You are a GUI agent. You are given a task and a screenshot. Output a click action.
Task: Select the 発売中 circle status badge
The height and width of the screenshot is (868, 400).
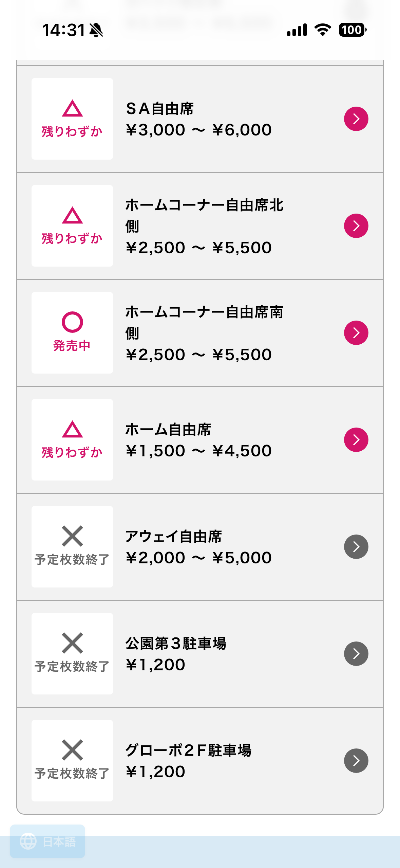pyautogui.click(x=72, y=333)
